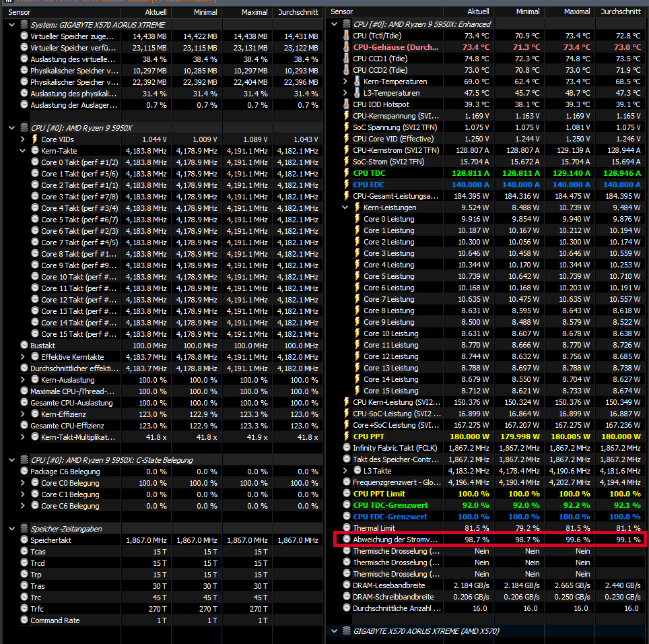This screenshot has width=649, height=644.
Task: Click the lightning icon of CPU PPT
Action: pos(347,437)
